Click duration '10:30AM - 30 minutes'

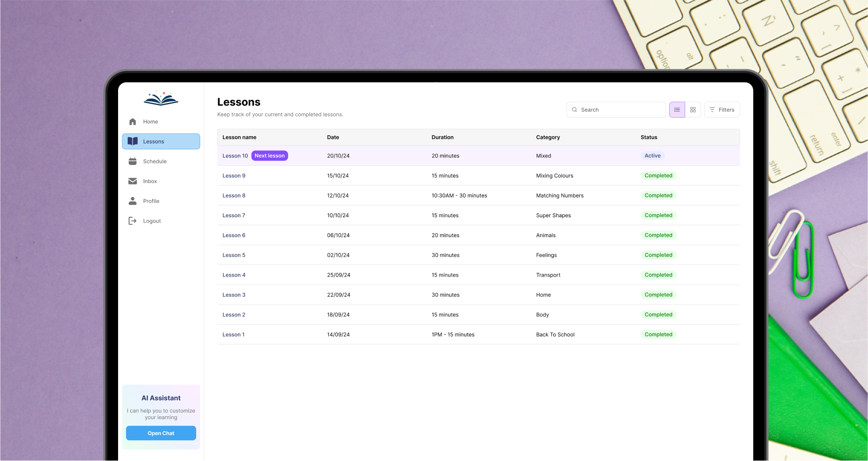tap(459, 196)
